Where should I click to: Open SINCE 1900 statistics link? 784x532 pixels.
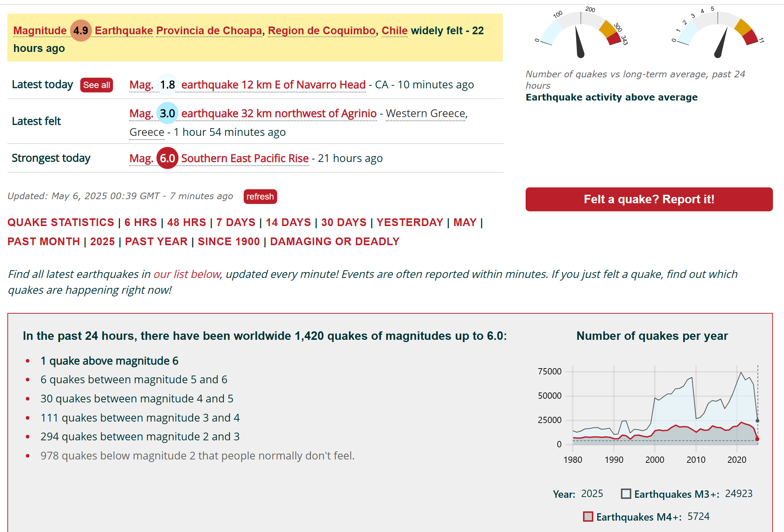tap(229, 242)
